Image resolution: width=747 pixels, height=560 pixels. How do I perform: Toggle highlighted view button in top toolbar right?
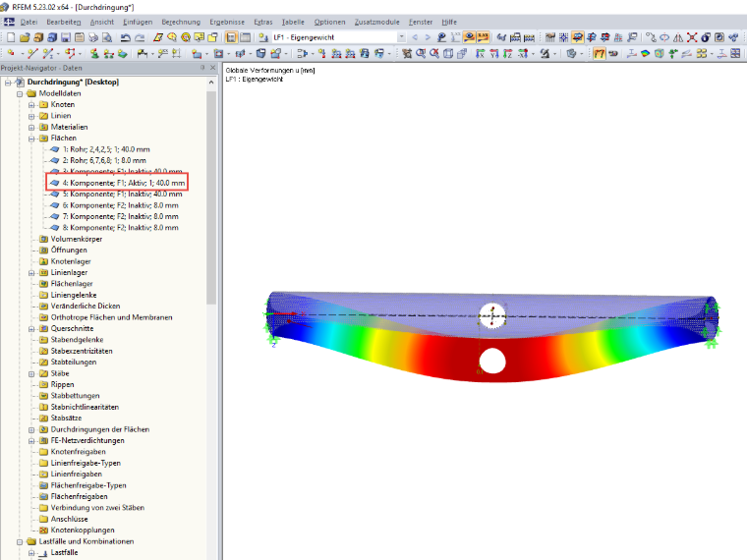[578, 37]
